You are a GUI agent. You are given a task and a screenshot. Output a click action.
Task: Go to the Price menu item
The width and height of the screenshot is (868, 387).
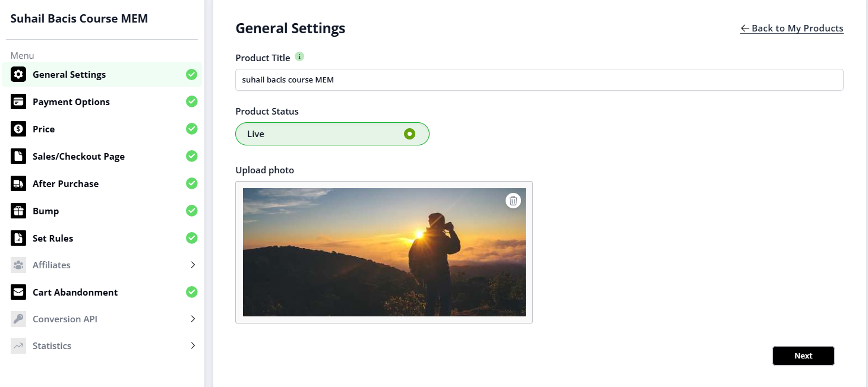102,129
